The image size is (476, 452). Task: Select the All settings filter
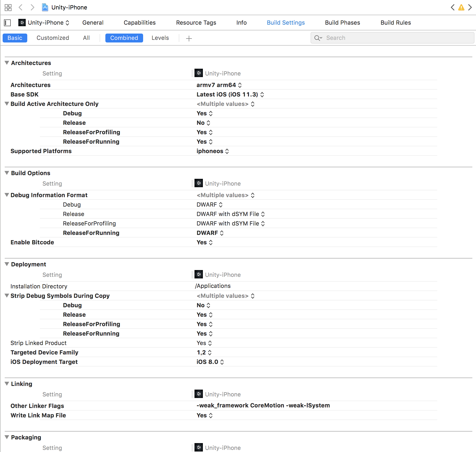[x=86, y=38]
